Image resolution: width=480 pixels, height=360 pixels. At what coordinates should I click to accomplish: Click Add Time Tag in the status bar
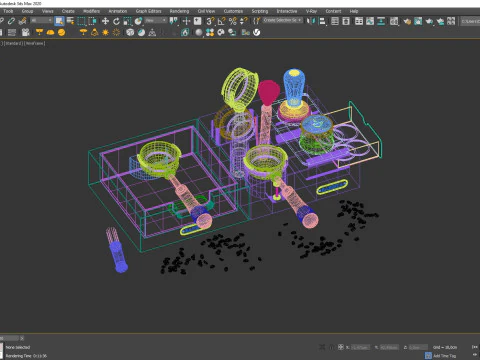(x=444, y=356)
